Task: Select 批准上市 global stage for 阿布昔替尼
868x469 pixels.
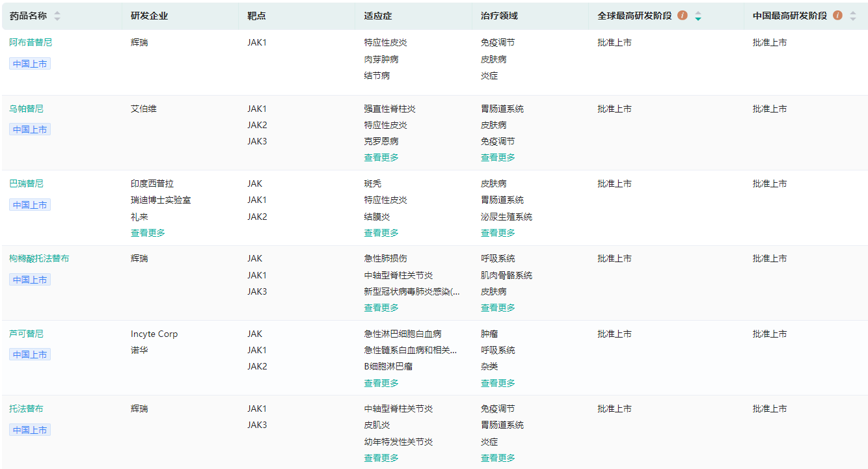Action: 614,42
